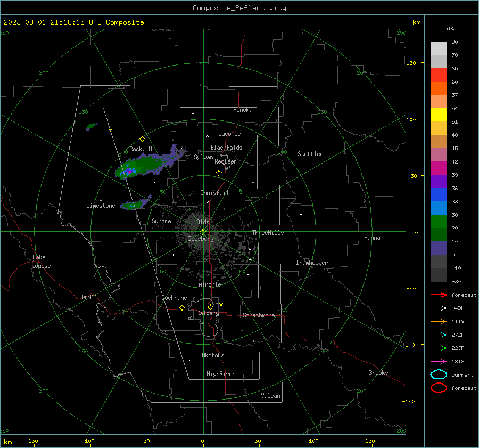Click the Vulcan label
Viewport: 479px width, 448px height.
(x=270, y=396)
